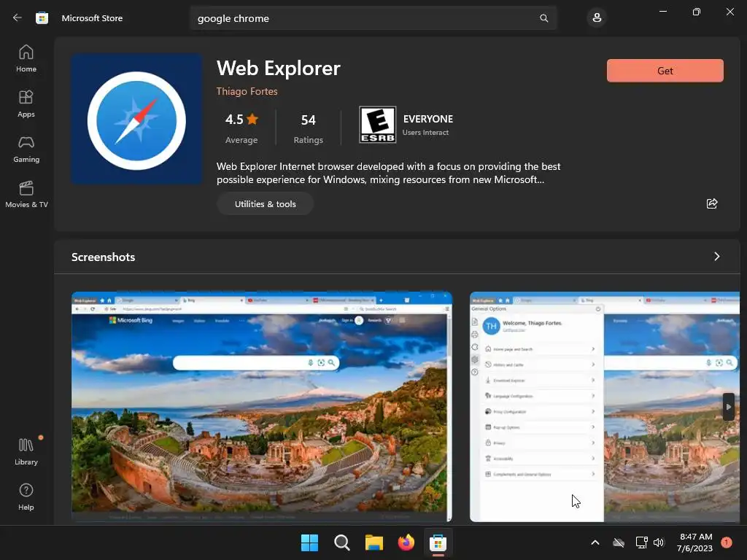Open Movies & TV in sidebar
This screenshot has width=747, height=560.
click(26, 194)
